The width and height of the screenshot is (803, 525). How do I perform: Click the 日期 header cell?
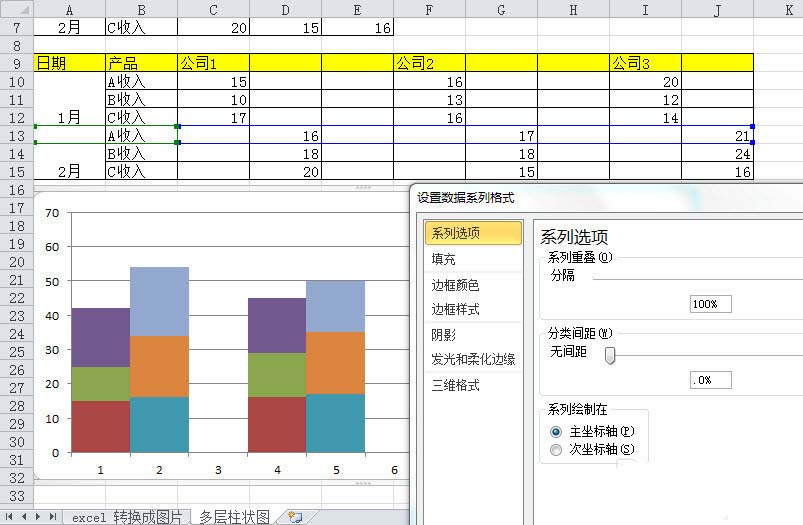70,63
